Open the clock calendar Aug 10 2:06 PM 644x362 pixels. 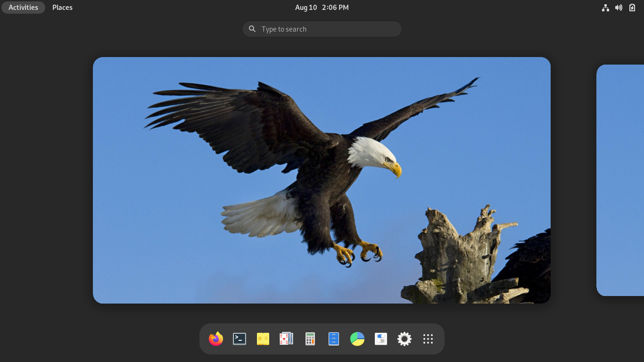point(322,8)
